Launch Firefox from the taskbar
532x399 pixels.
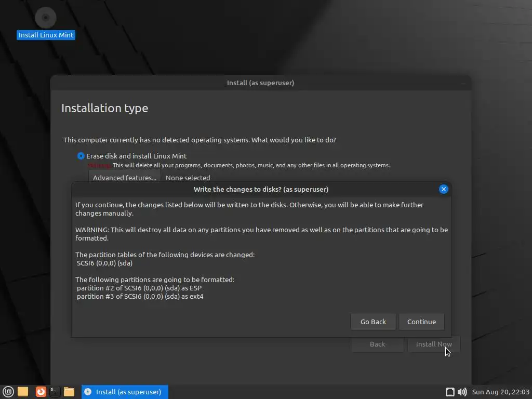[41, 392]
